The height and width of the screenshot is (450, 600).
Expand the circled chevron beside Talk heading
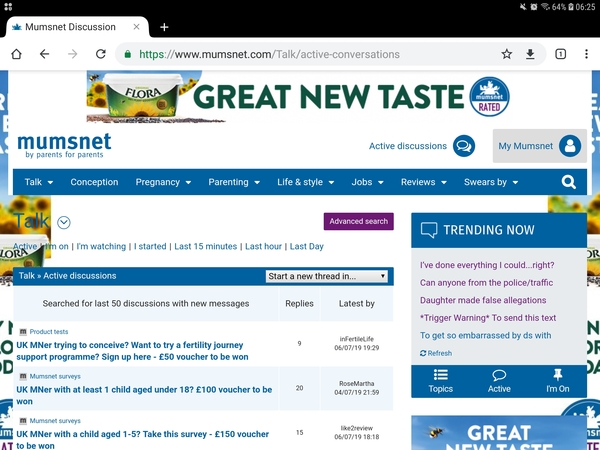click(x=64, y=222)
